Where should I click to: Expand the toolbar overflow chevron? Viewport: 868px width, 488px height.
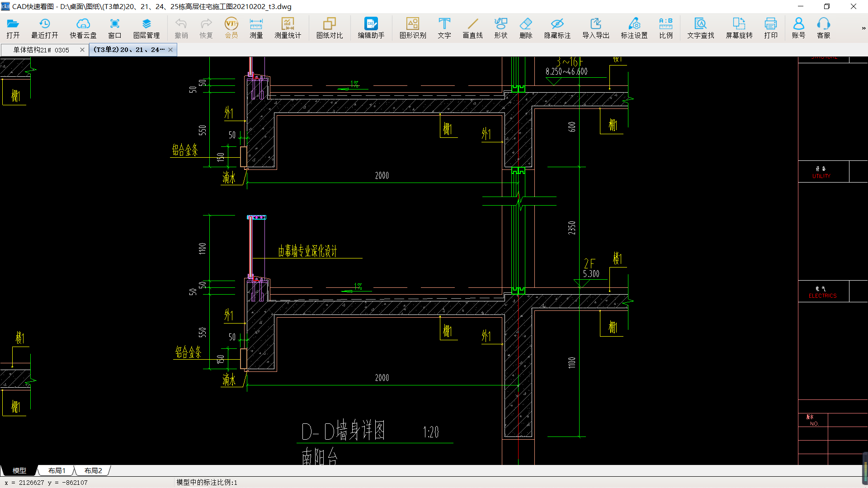click(863, 28)
